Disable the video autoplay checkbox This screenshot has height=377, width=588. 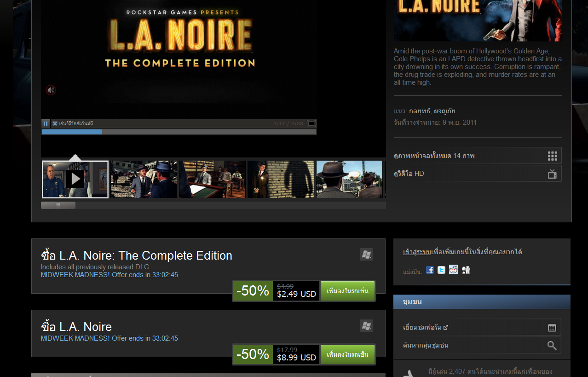(x=55, y=123)
